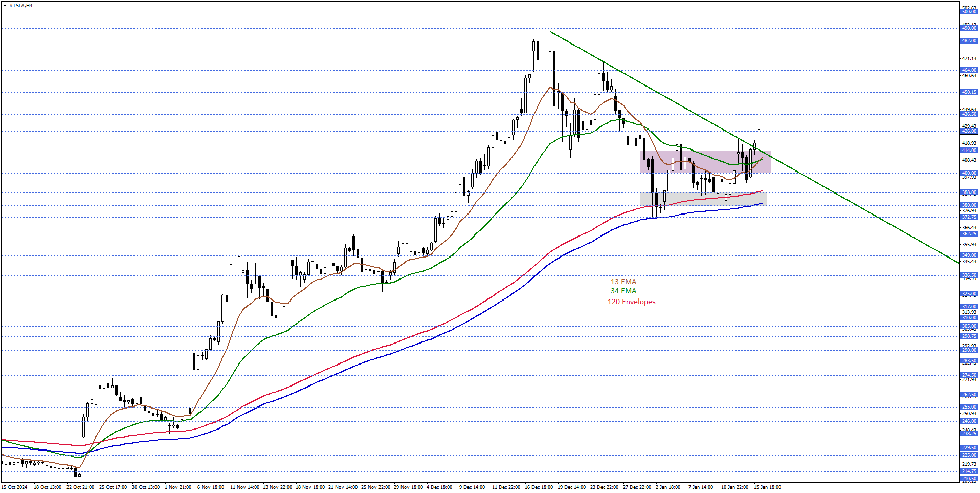980x493 pixels.
Task: Select the gray shaded support rectangle
Action: (703, 199)
